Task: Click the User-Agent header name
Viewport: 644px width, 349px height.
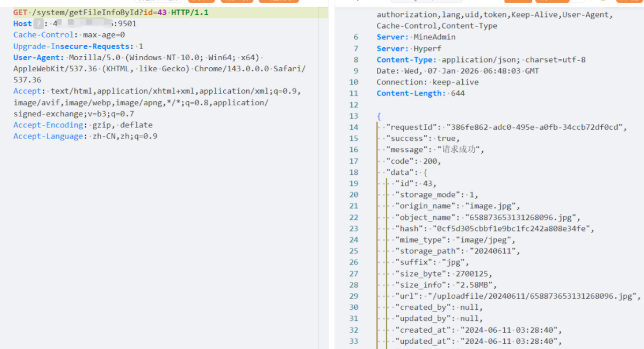Action: pos(37,58)
